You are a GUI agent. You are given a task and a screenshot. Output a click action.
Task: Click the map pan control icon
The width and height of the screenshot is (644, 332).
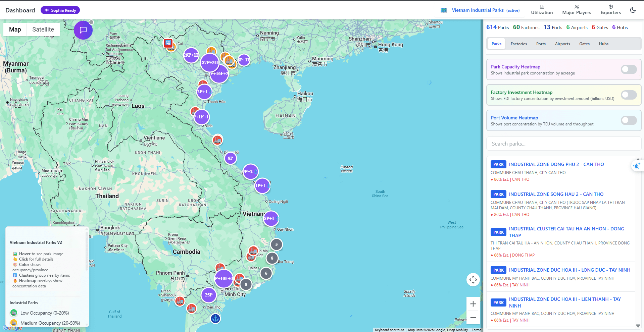point(473,279)
